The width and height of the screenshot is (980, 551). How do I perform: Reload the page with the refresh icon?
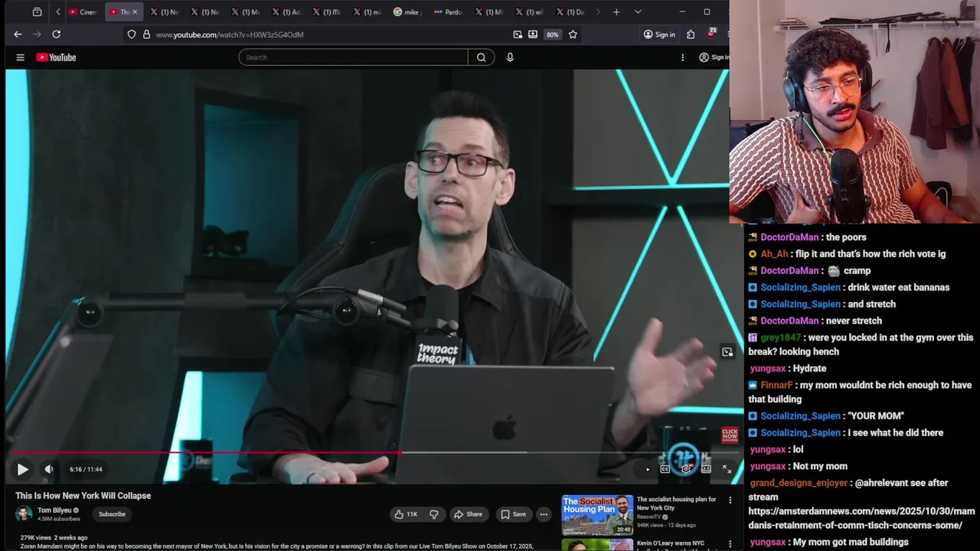[x=56, y=34]
